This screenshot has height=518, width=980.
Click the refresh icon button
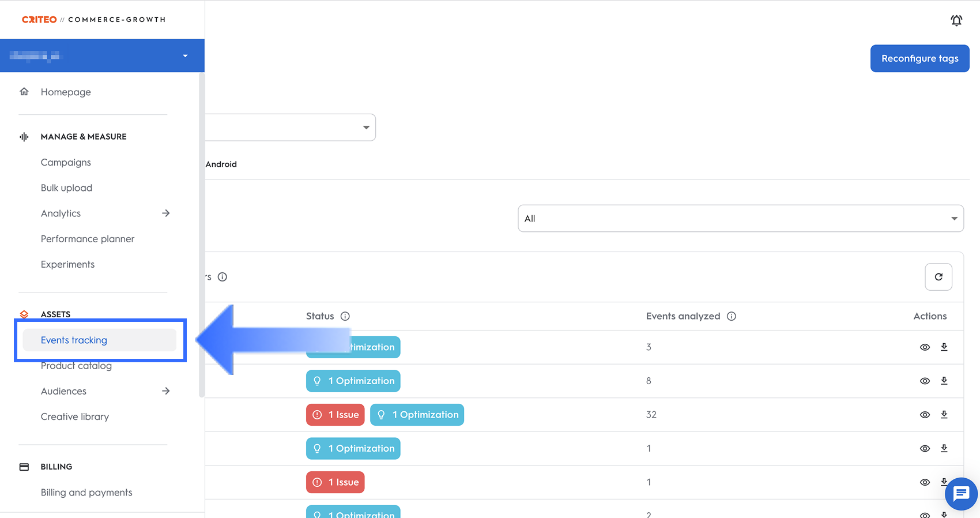tap(938, 277)
